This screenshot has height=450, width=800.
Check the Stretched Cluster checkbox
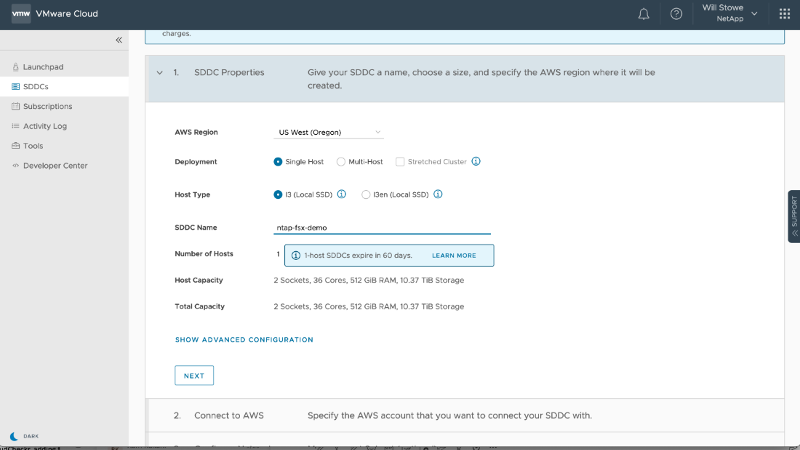400,161
